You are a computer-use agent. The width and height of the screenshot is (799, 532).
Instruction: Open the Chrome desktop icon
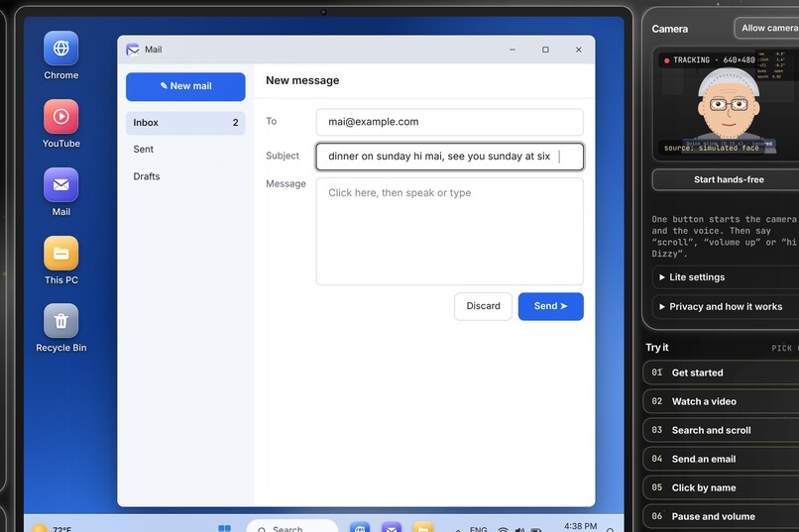coord(61,54)
